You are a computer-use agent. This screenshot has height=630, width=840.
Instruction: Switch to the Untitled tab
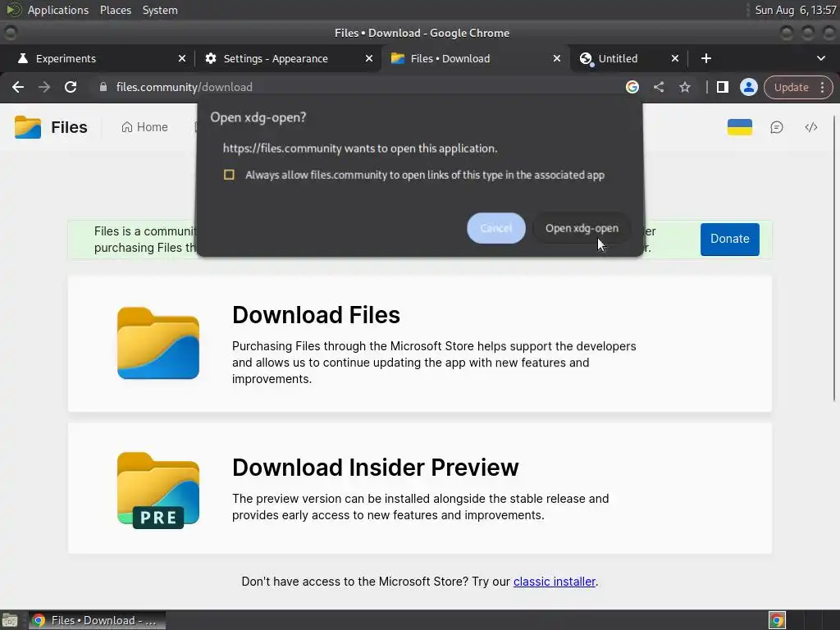[628, 58]
